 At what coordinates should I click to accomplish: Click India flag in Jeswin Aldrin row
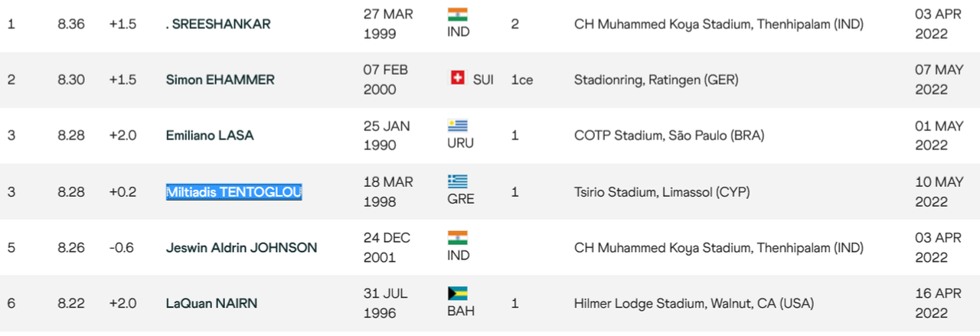(457, 237)
